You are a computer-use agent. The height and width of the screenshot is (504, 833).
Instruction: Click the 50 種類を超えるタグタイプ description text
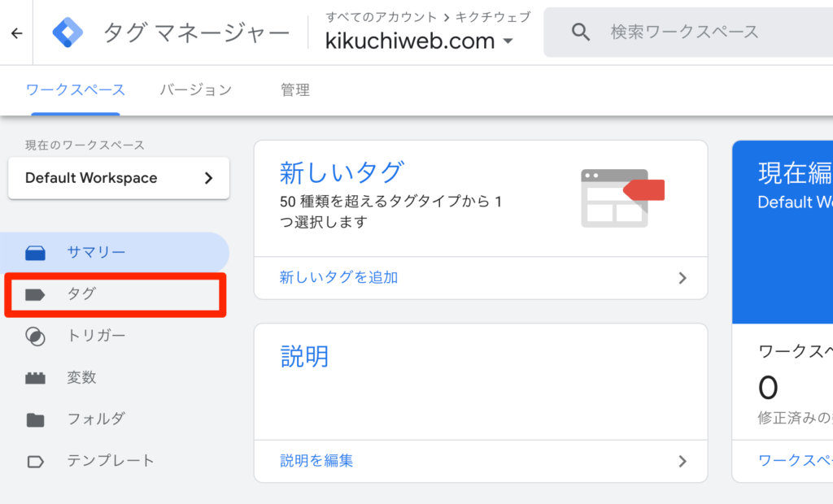[390, 211]
